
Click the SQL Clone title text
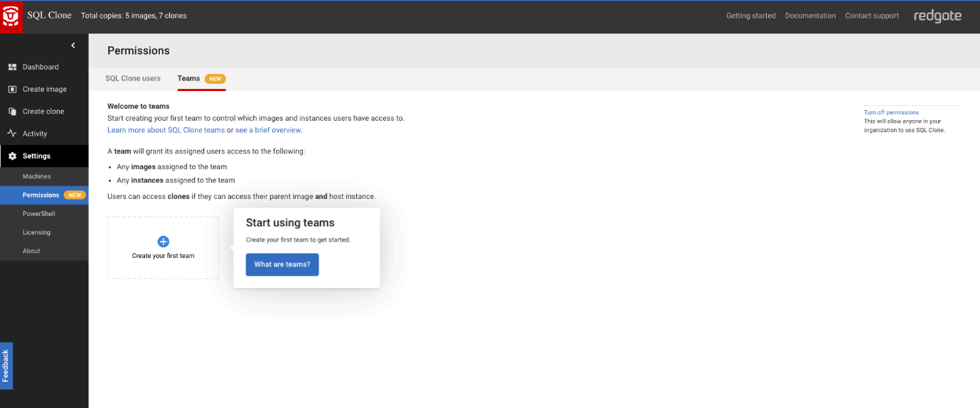(x=50, y=16)
